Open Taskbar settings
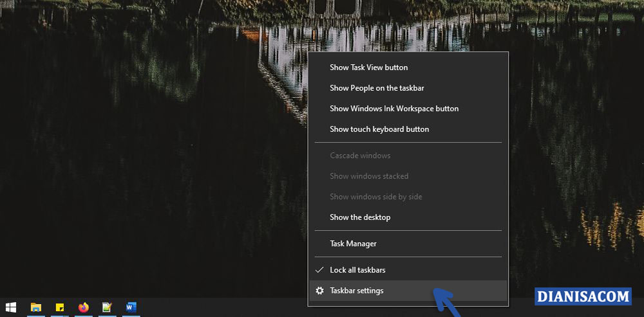 click(408, 291)
